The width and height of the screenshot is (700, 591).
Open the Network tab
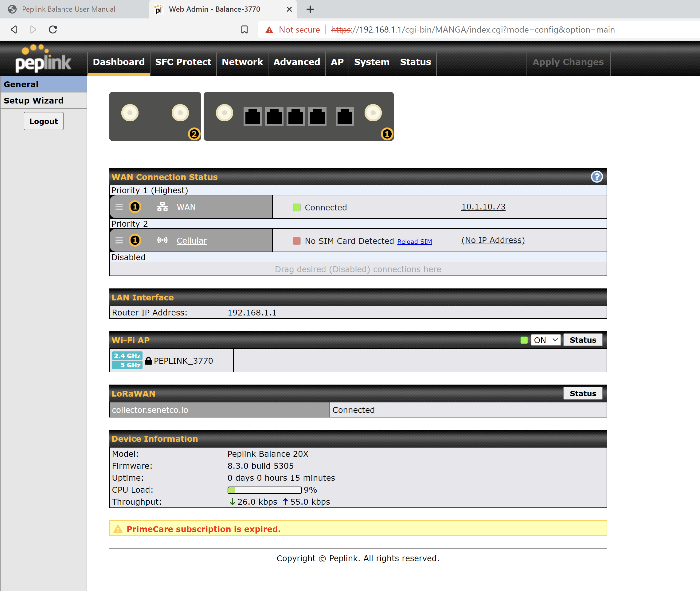pos(242,62)
